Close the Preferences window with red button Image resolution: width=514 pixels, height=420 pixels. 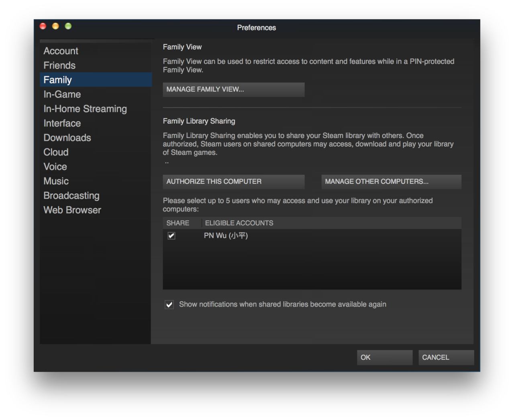click(x=43, y=26)
